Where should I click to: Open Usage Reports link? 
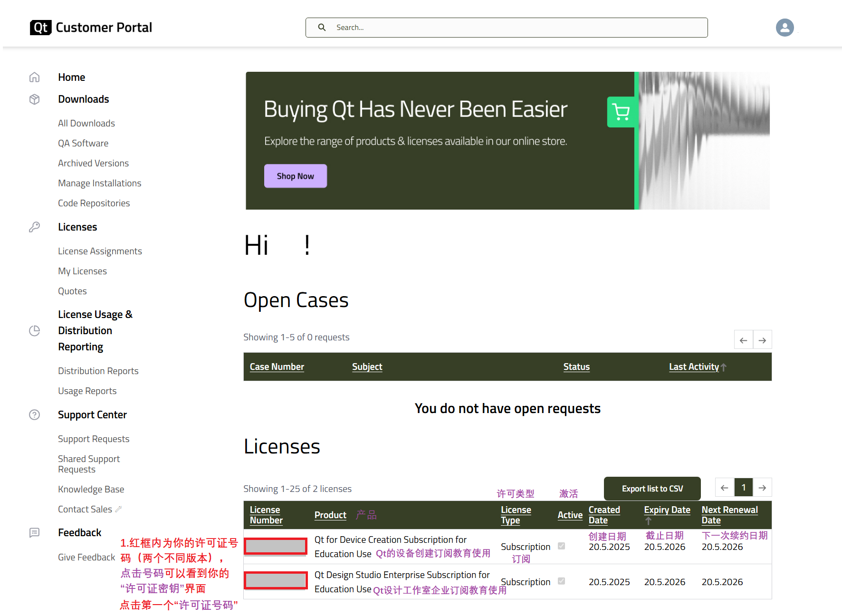click(x=87, y=391)
